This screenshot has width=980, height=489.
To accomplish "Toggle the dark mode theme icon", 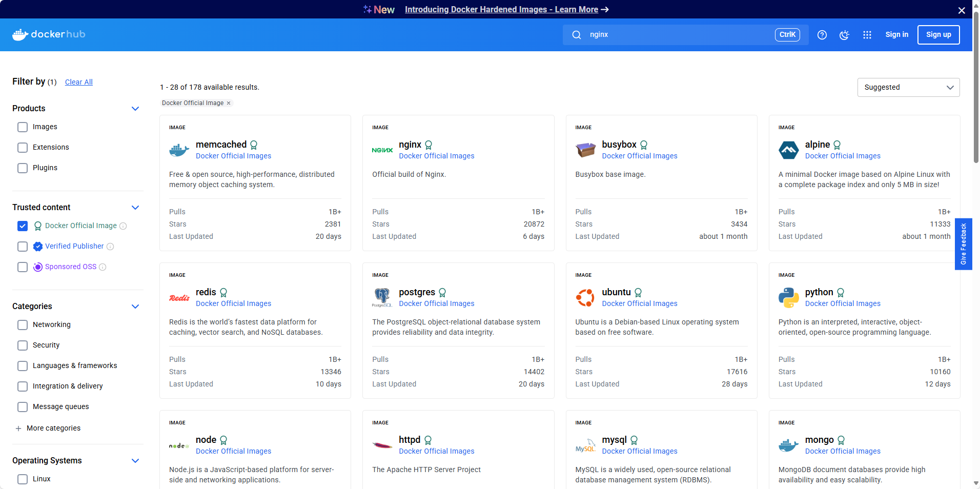I will coord(844,35).
